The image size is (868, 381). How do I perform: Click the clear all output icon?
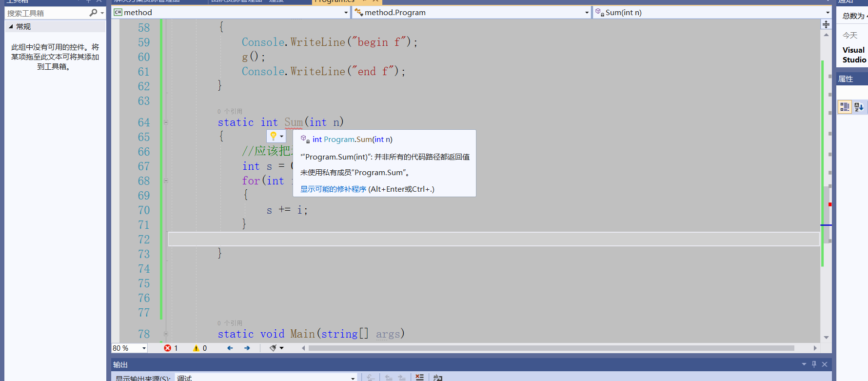click(x=419, y=377)
